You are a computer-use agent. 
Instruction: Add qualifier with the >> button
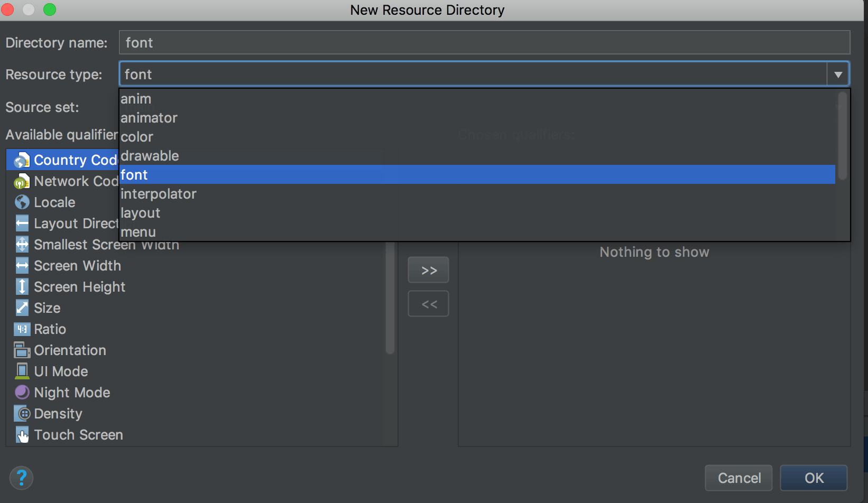coord(428,271)
